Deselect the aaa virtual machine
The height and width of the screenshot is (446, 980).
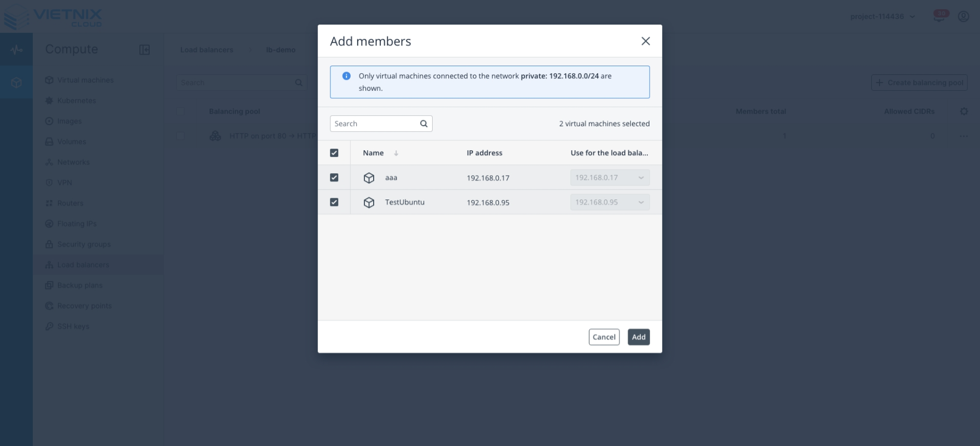[334, 177]
